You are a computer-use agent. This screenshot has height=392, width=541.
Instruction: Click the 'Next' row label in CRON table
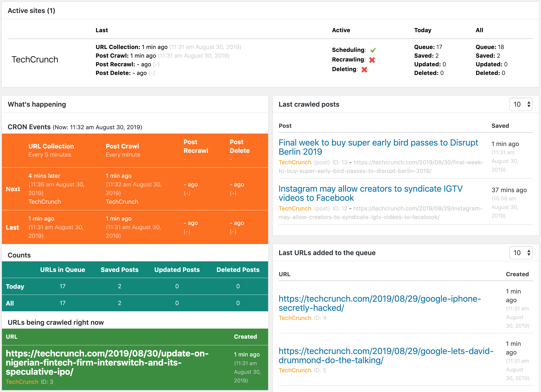click(13, 189)
